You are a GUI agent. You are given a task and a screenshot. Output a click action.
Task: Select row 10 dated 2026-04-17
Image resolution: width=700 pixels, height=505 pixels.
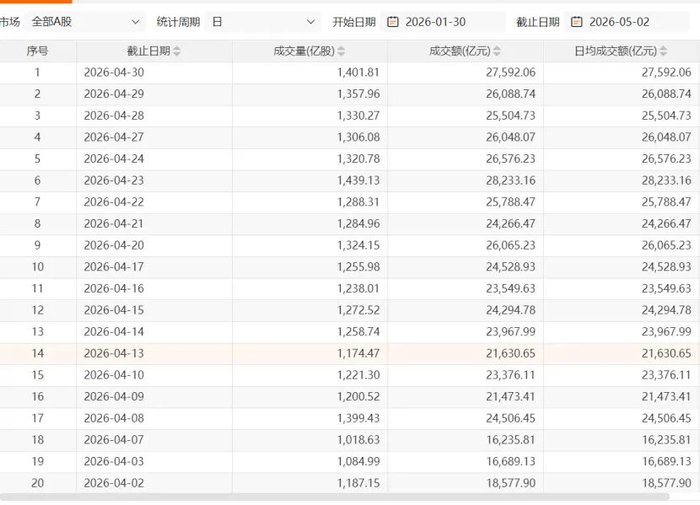tap(350, 267)
